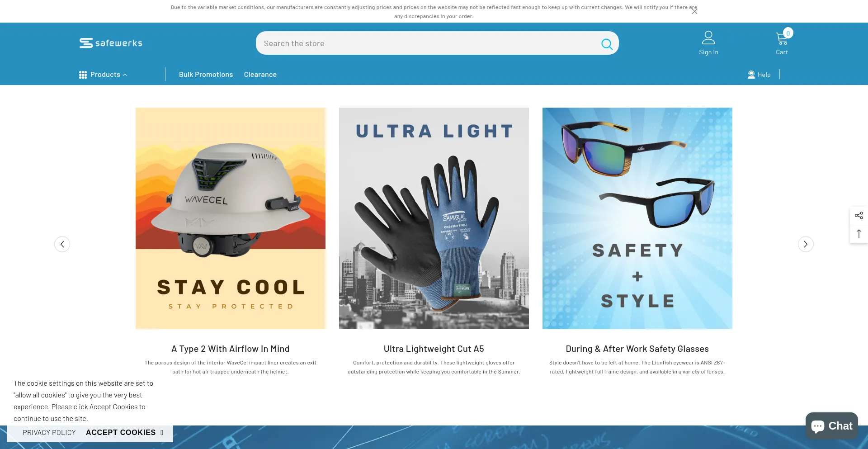
Task: Open the Chat widget
Action: (831, 426)
